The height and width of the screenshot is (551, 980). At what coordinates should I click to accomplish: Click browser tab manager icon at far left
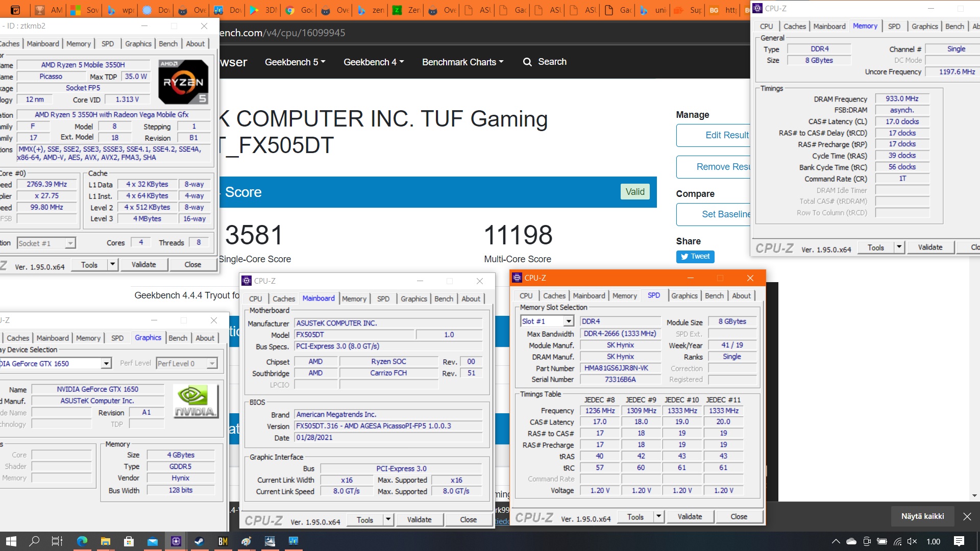[15, 10]
